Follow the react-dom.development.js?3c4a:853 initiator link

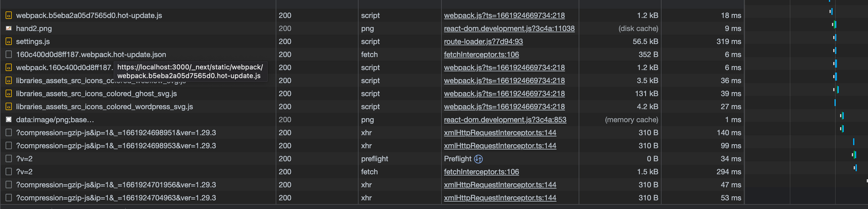[x=505, y=120]
